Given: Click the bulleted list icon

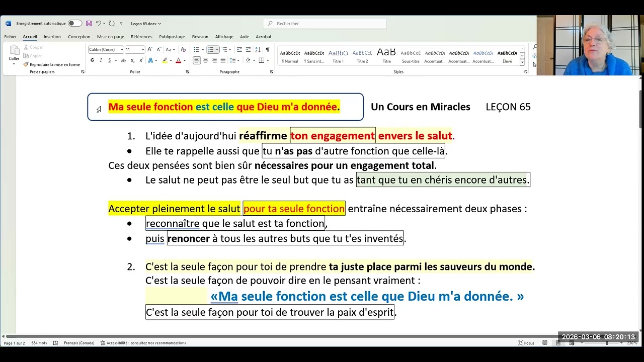Looking at the screenshot, I should [196, 49].
